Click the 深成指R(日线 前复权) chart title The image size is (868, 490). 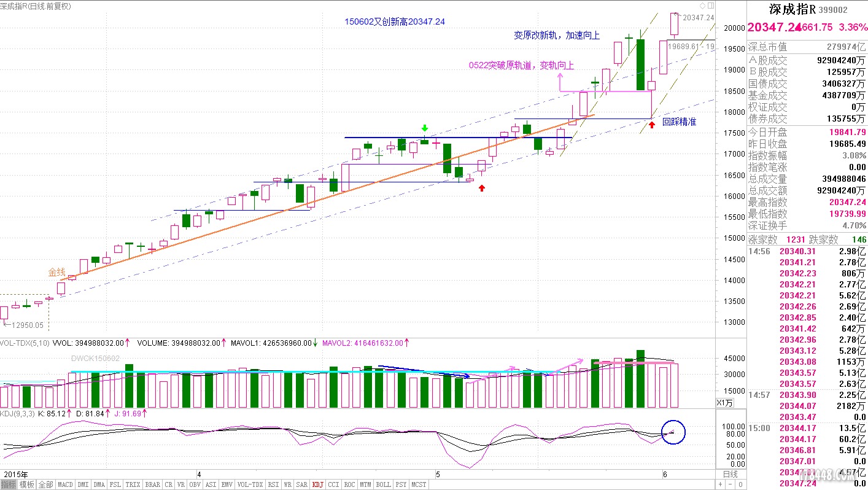tap(36, 6)
